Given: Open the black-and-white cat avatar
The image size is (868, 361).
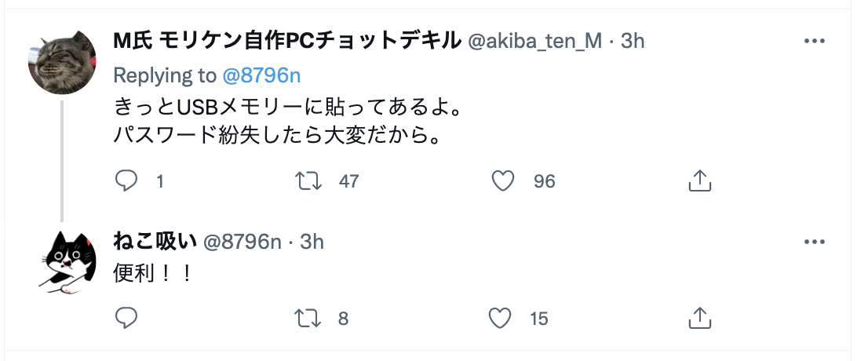Looking at the screenshot, I should click(x=62, y=261).
